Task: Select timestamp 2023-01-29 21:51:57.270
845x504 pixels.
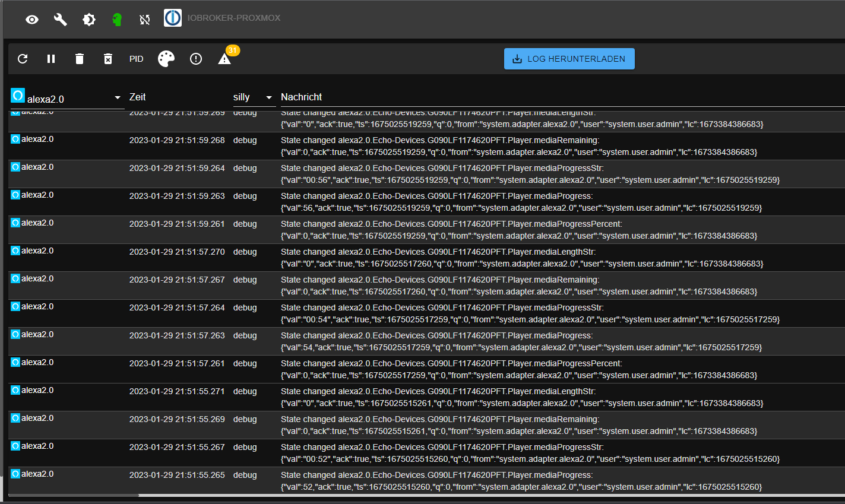Action: [x=177, y=252]
